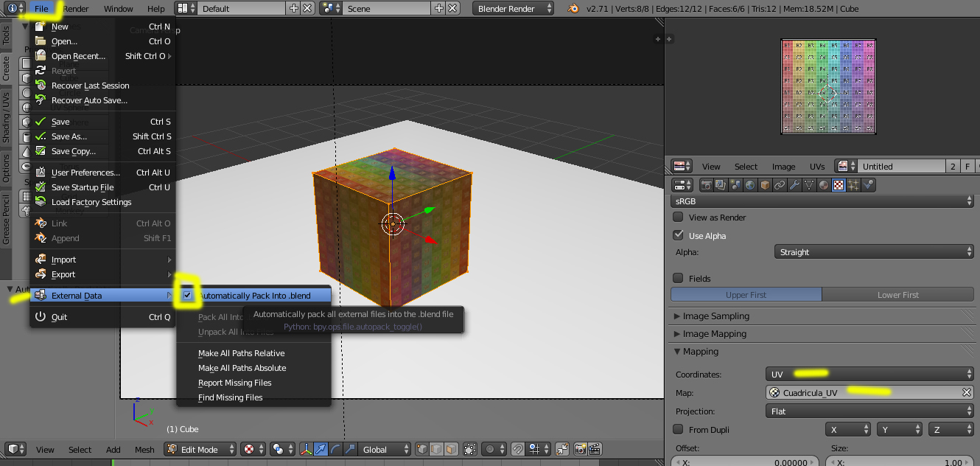This screenshot has width=980, height=466.
Task: Open the Render properties camera tab
Action: click(707, 185)
